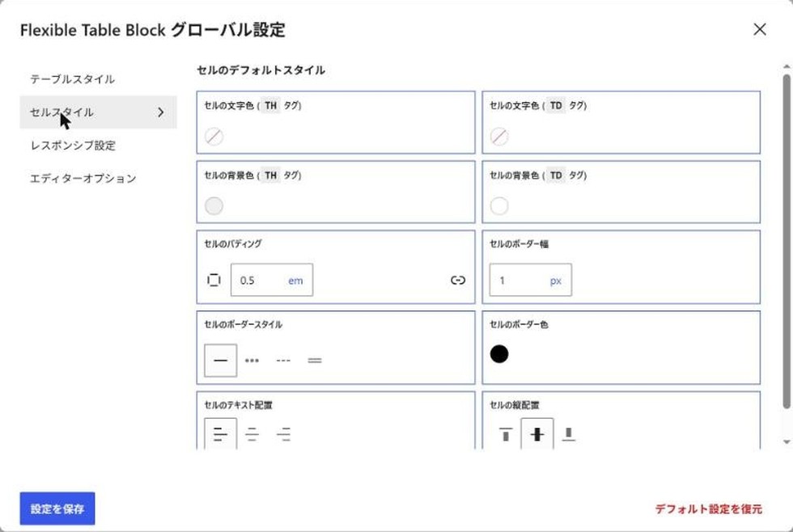Click the セルのデフォルトスタイル heading
Viewport: 793px width, 532px height.
[261, 70]
